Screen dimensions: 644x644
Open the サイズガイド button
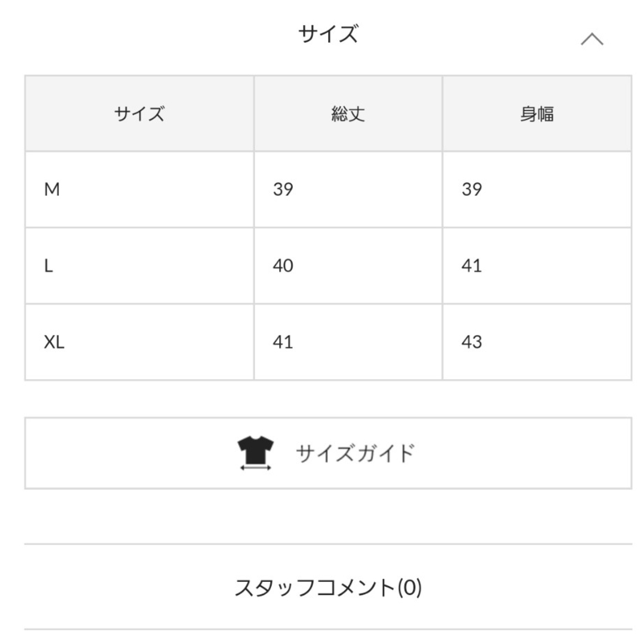[328, 453]
